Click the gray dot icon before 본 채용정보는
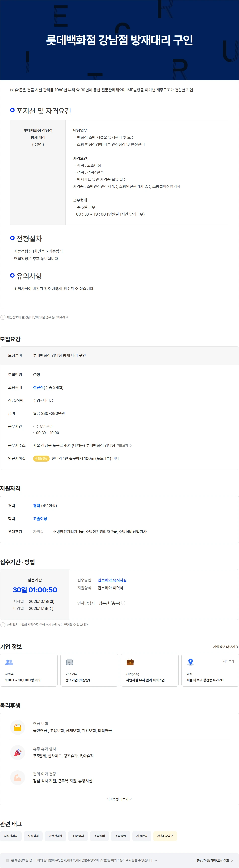Image resolution: width=239 pixels, height=868 pixels. coord(8,860)
